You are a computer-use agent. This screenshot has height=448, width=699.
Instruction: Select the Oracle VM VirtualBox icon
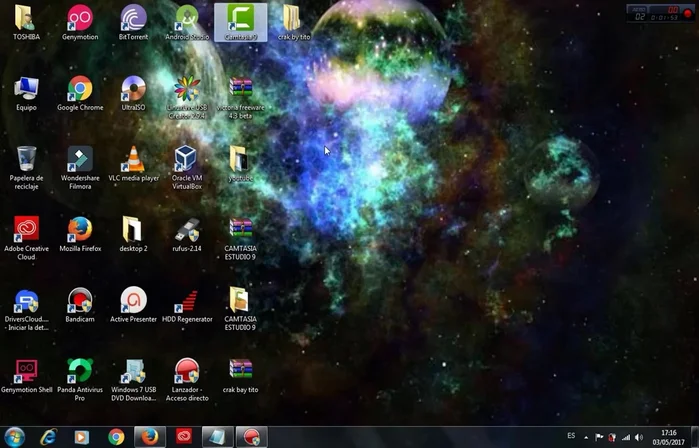point(186,159)
